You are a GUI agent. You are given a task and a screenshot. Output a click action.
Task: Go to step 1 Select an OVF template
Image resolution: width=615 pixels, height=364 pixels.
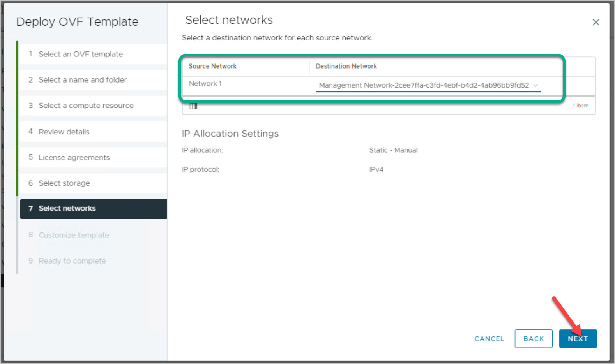81,54
